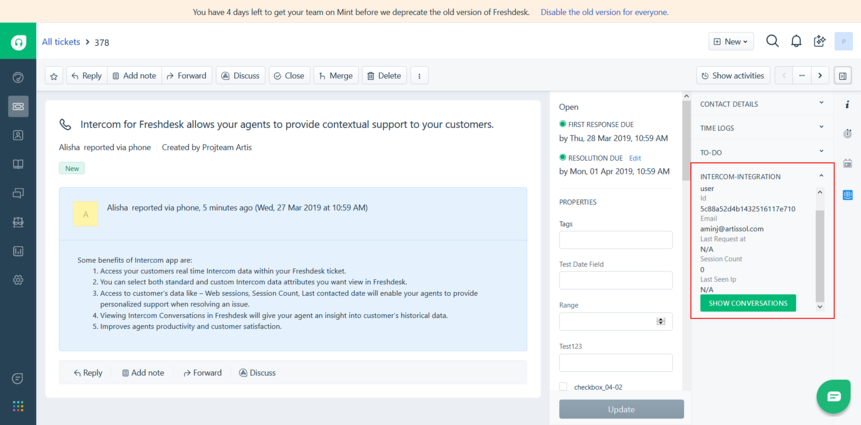Click Add note below the ticket message
The height and width of the screenshot is (425, 861).
[x=143, y=372]
